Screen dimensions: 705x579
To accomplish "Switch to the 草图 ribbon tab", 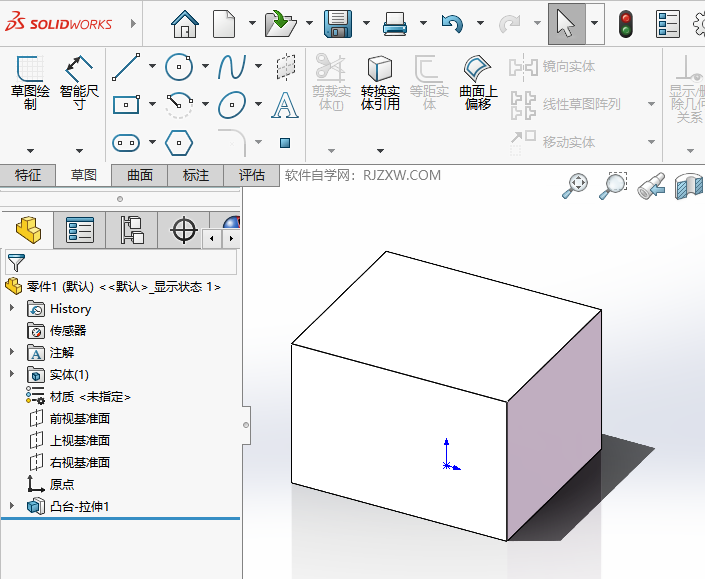I will 84,175.
